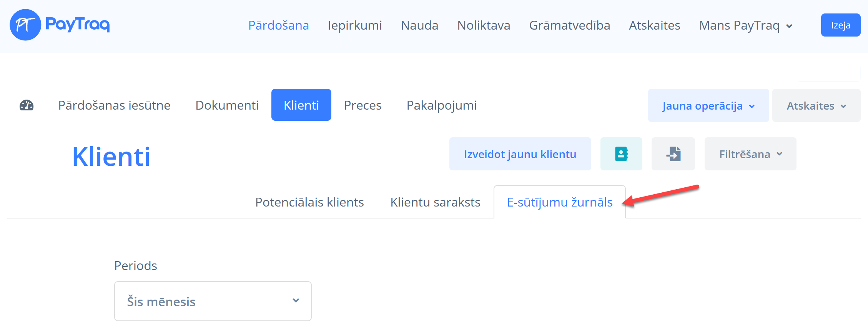Click the Izeja logout button
Viewport: 868px width, 325px height.
[x=840, y=25]
